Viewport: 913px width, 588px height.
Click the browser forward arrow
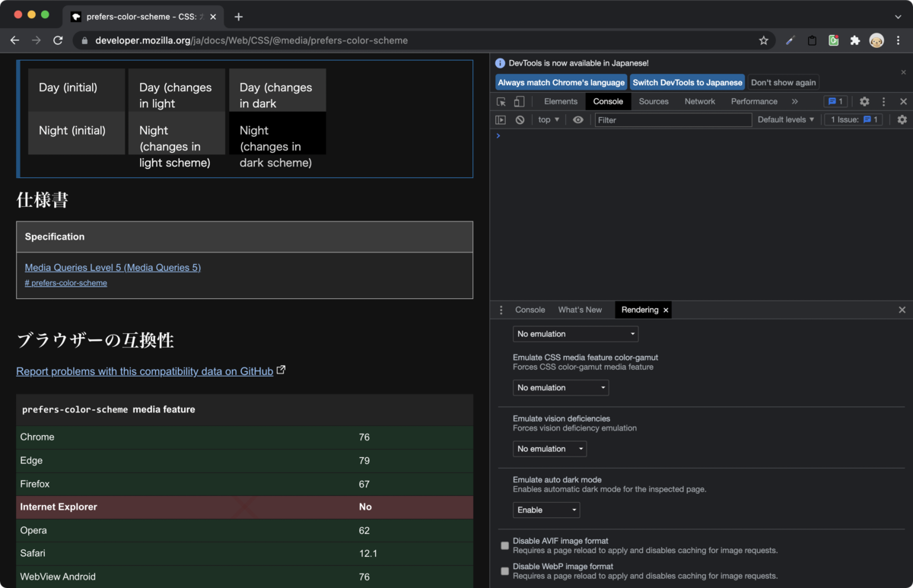coord(36,40)
